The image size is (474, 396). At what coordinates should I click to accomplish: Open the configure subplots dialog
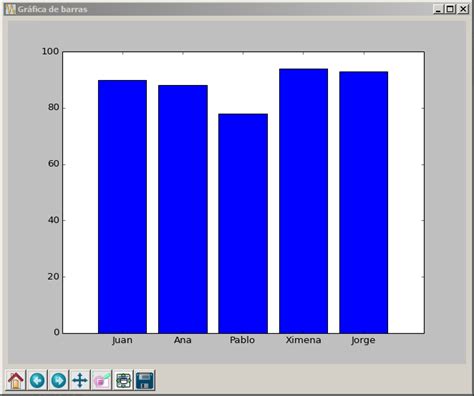123,380
